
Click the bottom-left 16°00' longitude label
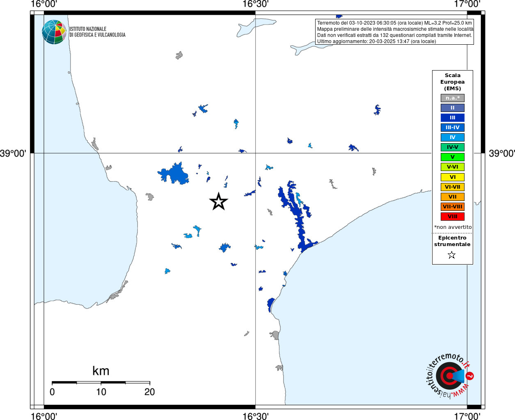pos(44,416)
